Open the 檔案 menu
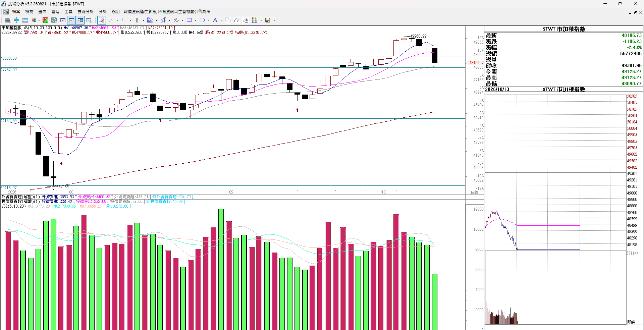This screenshot has width=644, height=330. [16, 11]
